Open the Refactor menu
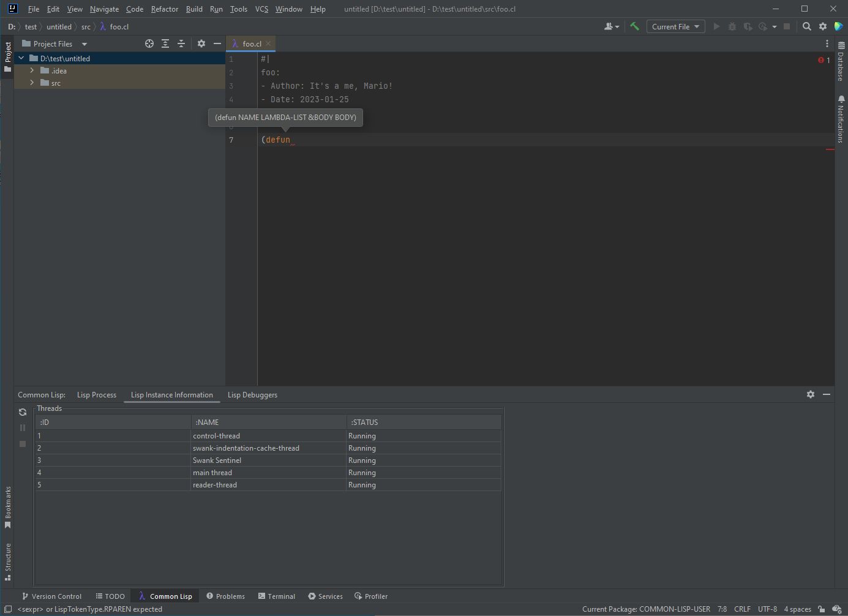This screenshot has height=616, width=848. pyautogui.click(x=165, y=9)
